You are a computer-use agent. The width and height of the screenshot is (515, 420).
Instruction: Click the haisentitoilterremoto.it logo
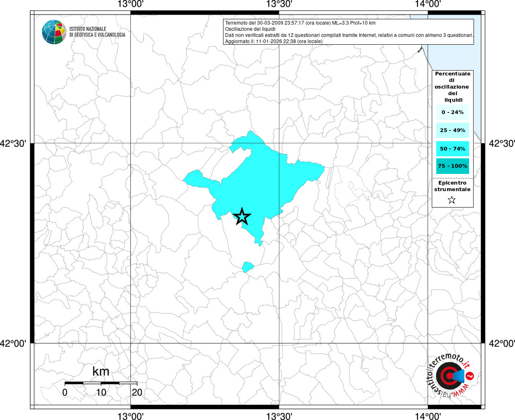pos(450,375)
